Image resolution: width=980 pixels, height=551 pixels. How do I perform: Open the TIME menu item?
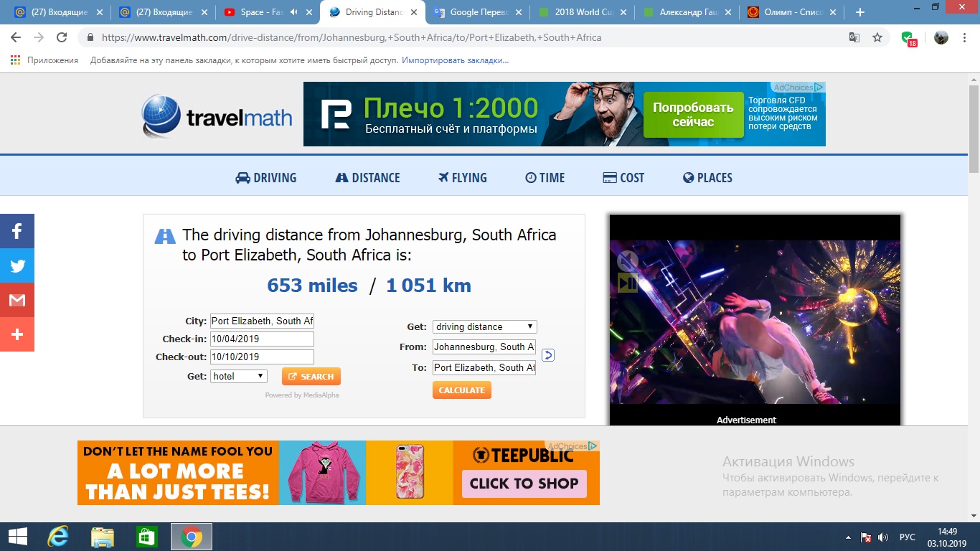pyautogui.click(x=545, y=178)
